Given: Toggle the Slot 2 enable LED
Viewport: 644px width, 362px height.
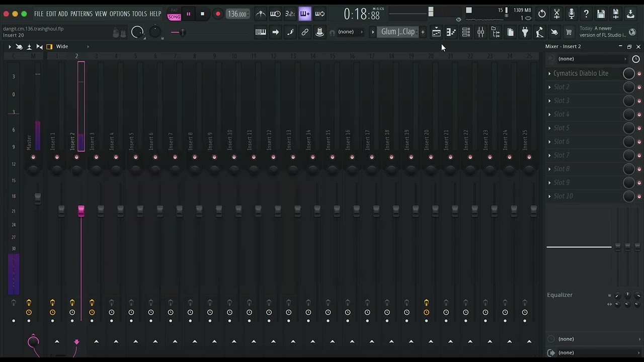Looking at the screenshot, I should (x=639, y=87).
